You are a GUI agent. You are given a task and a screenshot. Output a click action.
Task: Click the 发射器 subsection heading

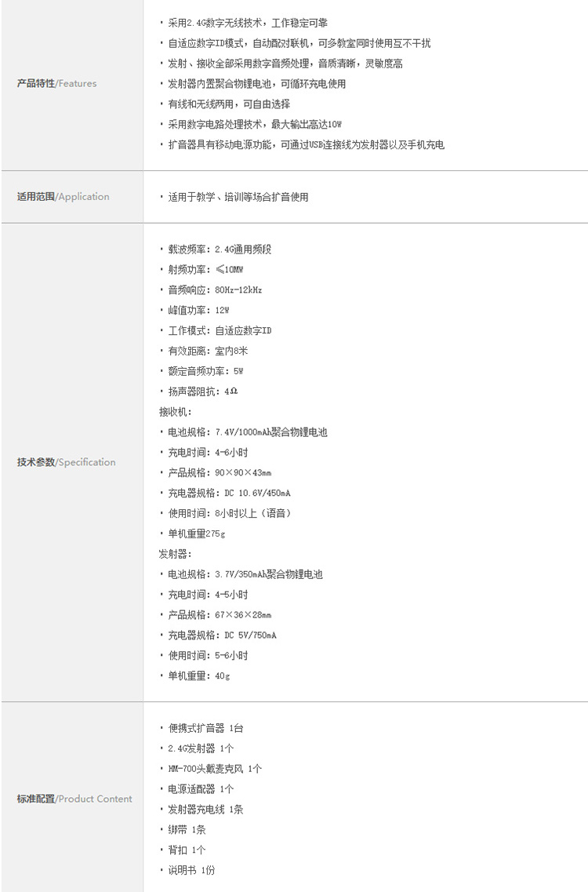pos(176,554)
